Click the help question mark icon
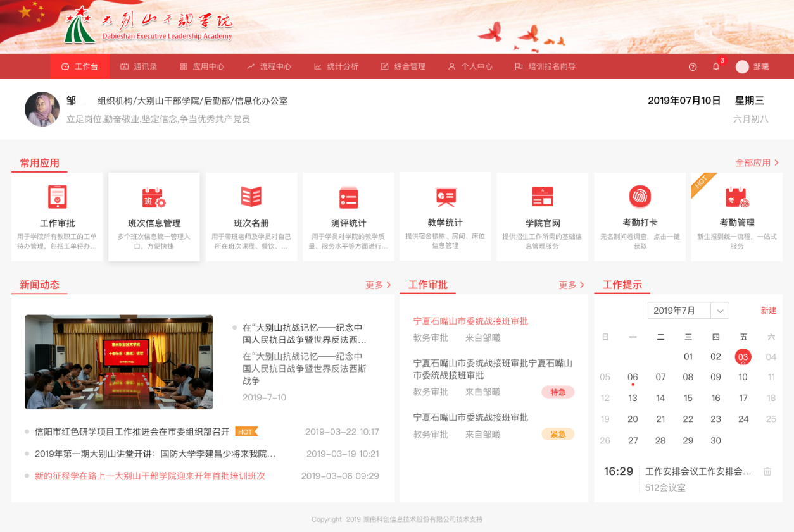This screenshot has width=794, height=532. pyautogui.click(x=693, y=66)
